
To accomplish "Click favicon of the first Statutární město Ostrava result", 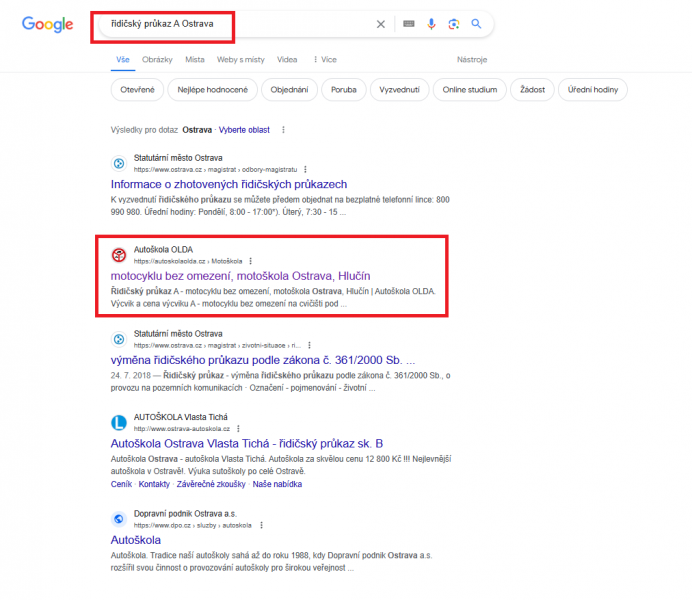I will pos(119,164).
